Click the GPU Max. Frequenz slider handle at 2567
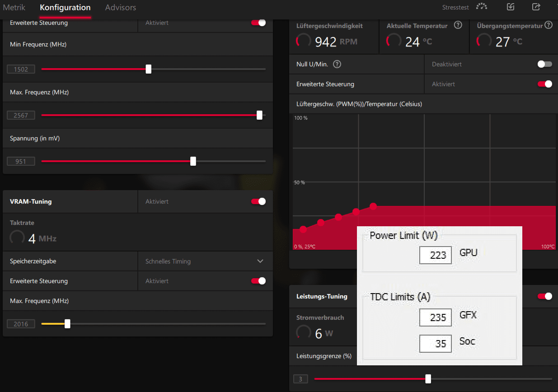The image size is (558, 392). tap(259, 115)
